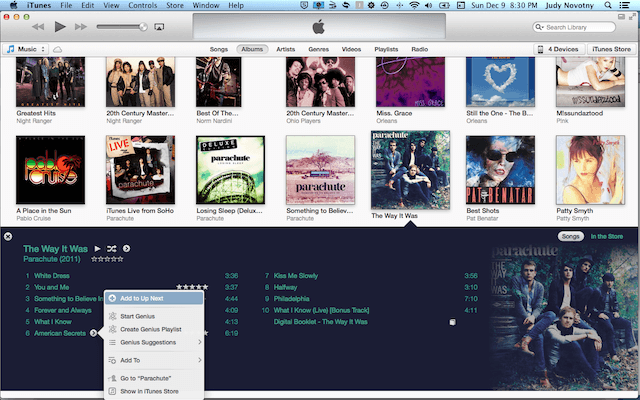Open iTunes Live from SoHo album cover
This screenshot has width=640, height=400.
click(140, 170)
